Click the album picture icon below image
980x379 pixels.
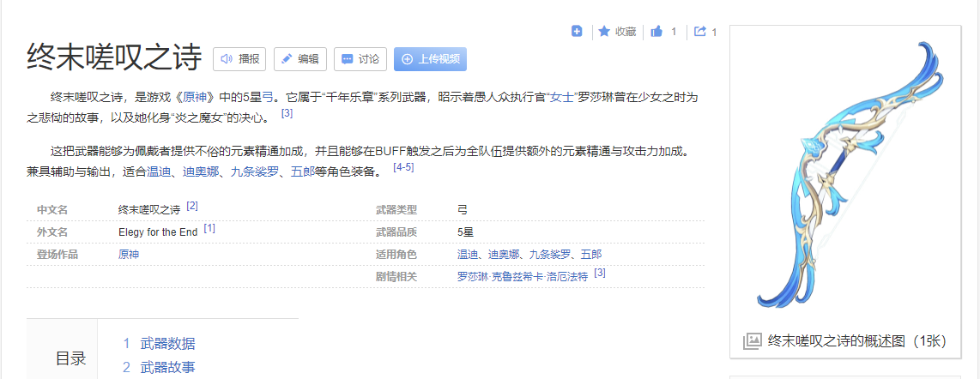pyautogui.click(x=752, y=341)
